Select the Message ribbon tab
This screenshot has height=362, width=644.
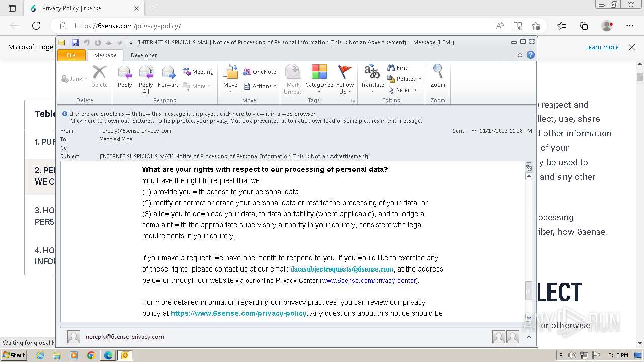coord(105,55)
